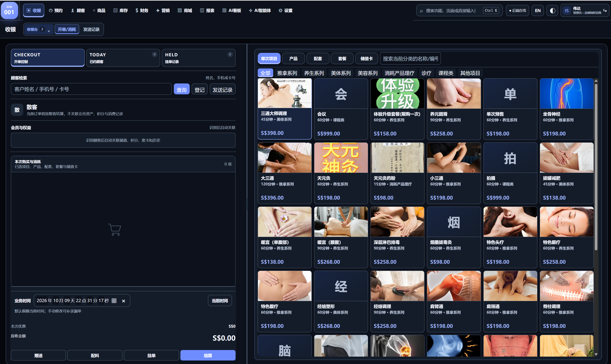Click the 后端在线 status indicator
The width and height of the screenshot is (611, 364).
[517, 10]
